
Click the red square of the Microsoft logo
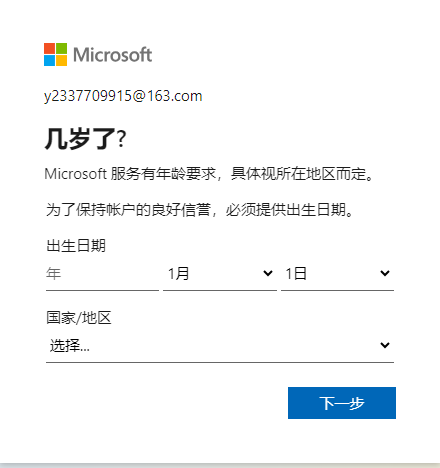[49, 48]
